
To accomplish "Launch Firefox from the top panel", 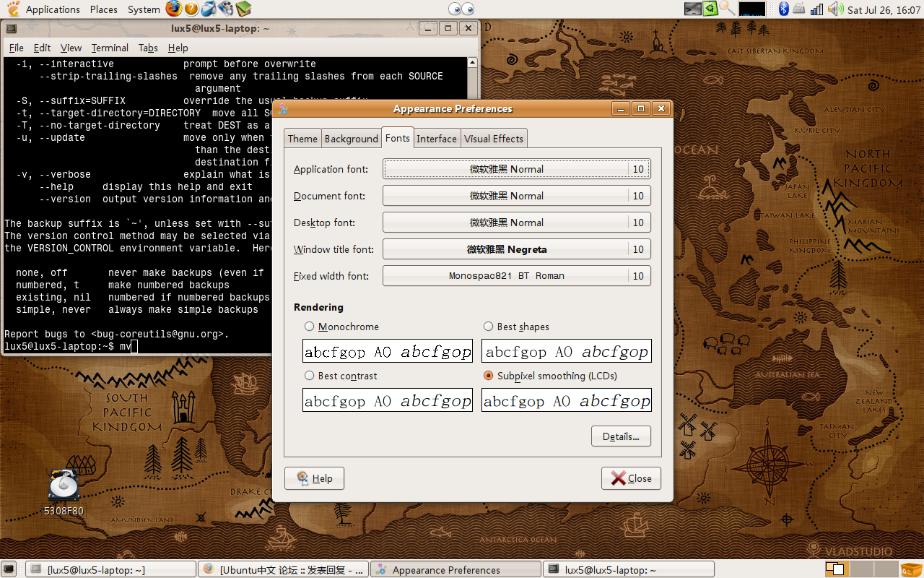I will pos(173,9).
